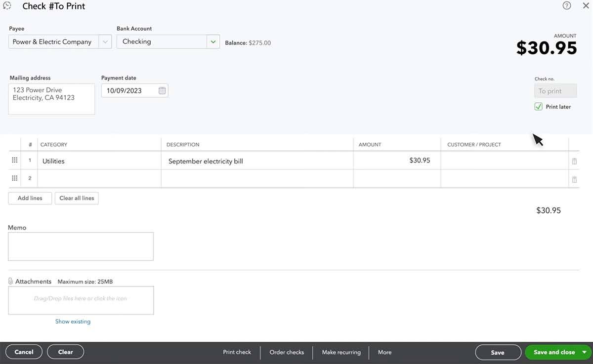Delete line 2 using its trash icon
The image size is (593, 364).
(x=574, y=179)
